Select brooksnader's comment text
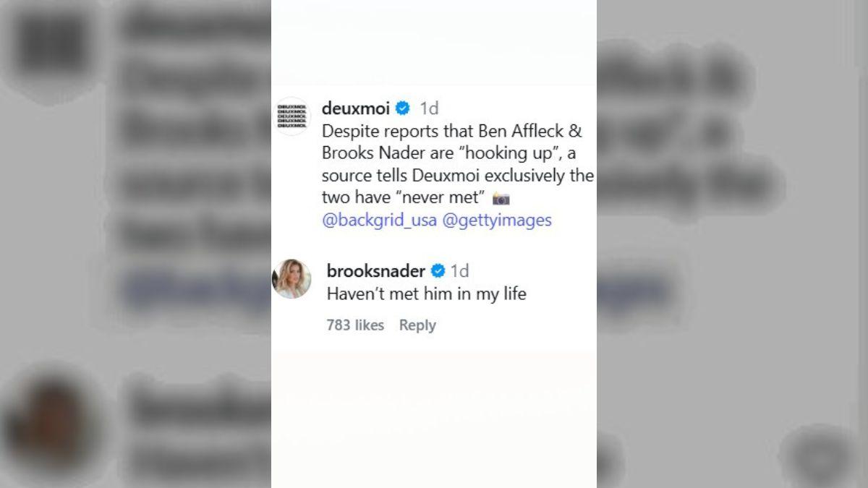Image resolution: width=868 pixels, height=488 pixels. [x=427, y=294]
